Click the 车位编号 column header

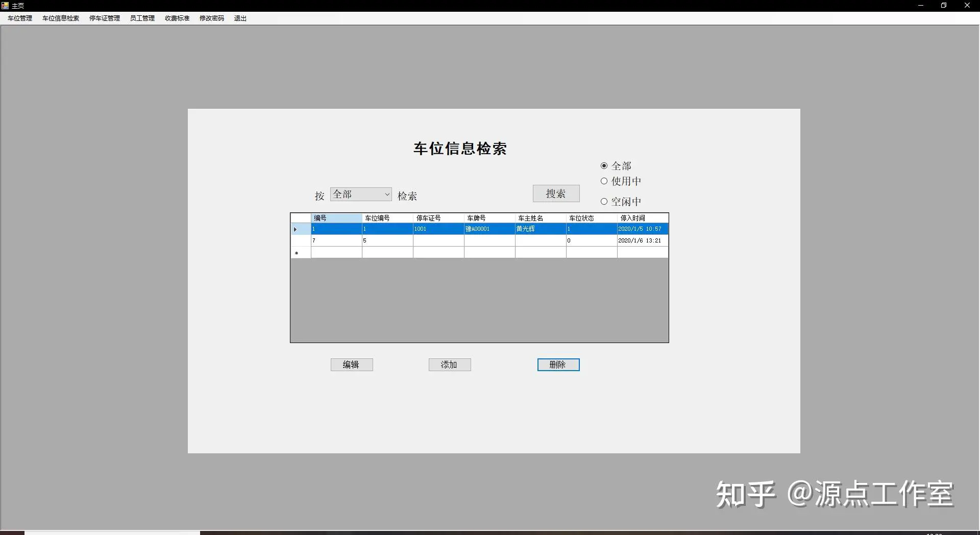(x=387, y=218)
